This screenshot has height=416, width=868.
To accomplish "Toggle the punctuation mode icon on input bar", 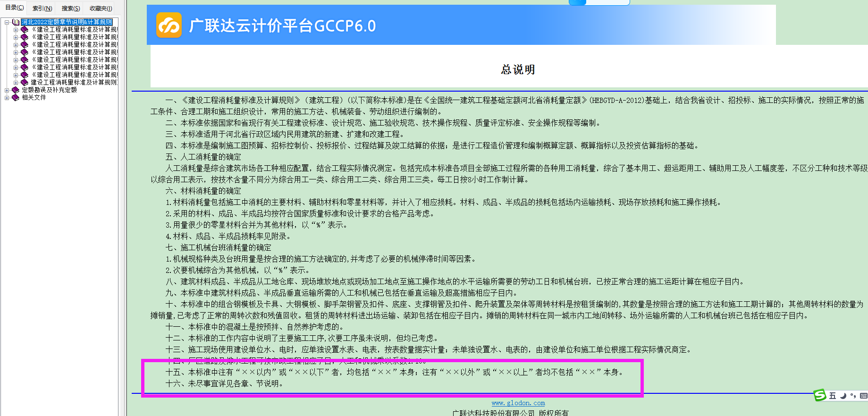I will tap(853, 396).
